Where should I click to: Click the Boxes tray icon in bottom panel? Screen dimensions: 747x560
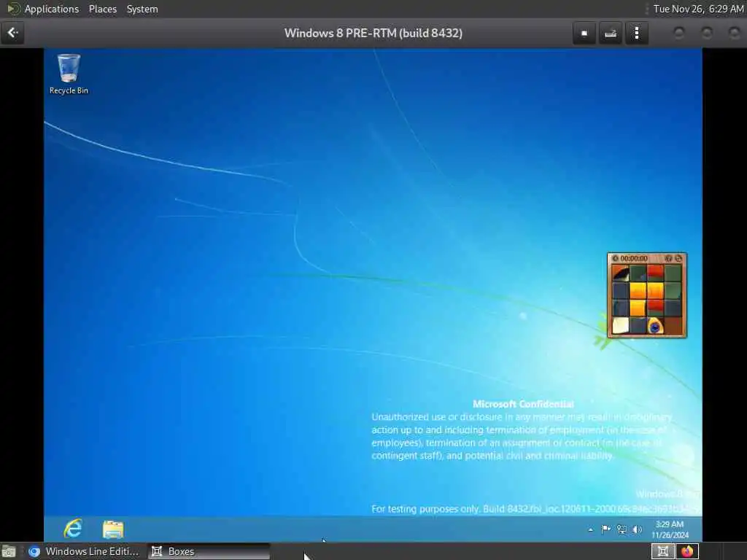point(662,551)
